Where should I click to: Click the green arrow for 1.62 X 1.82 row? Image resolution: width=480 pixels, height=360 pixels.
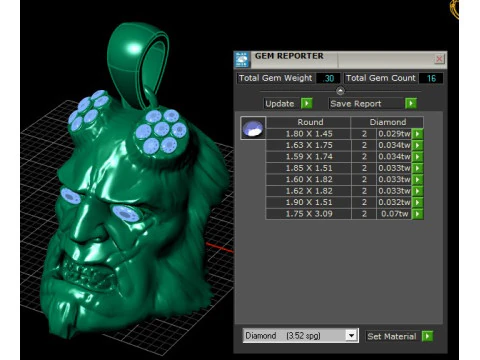click(418, 191)
